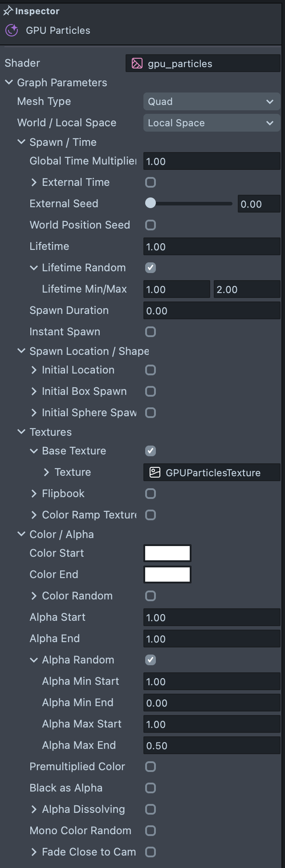Open the Mesh Type dropdown
Viewport: 285px width, 868px height.
tap(212, 101)
